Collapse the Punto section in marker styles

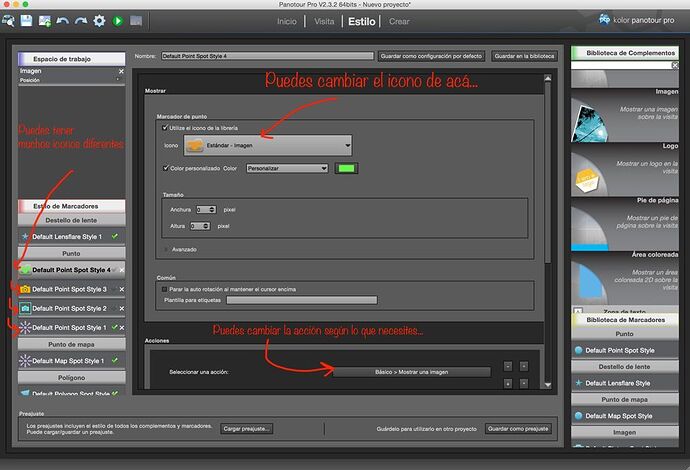click(71, 253)
